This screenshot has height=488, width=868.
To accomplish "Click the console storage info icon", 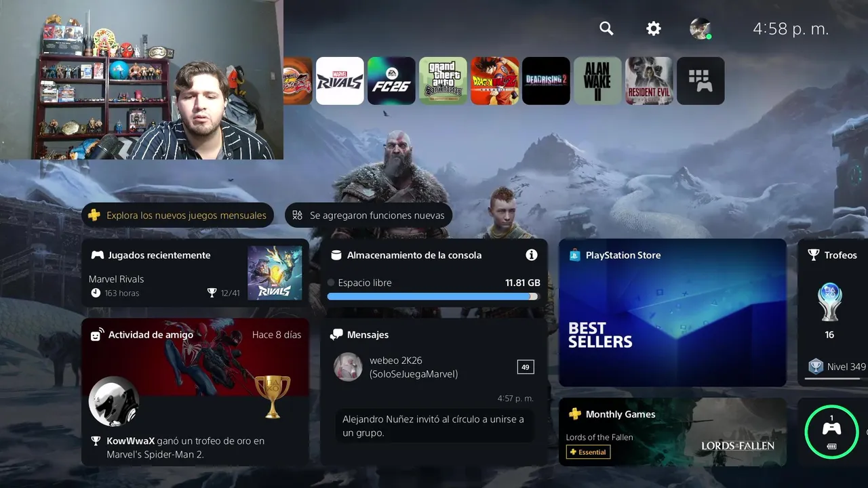I will click(x=532, y=255).
